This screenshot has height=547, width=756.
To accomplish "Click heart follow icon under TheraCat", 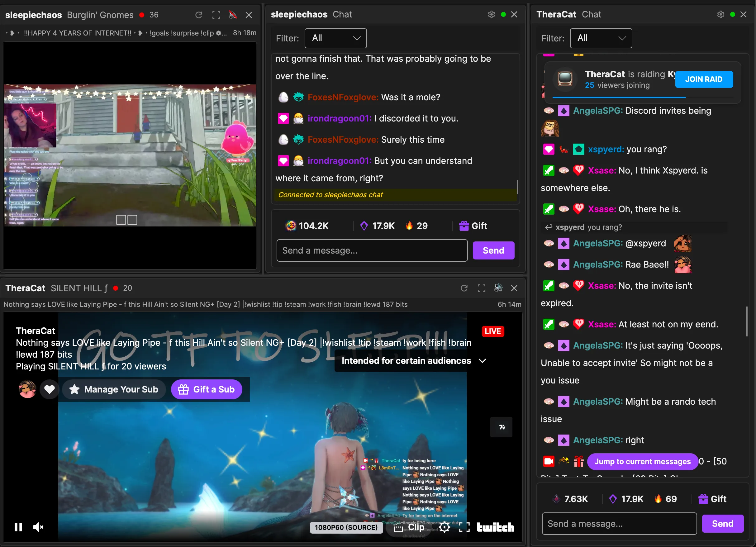I will tap(49, 389).
